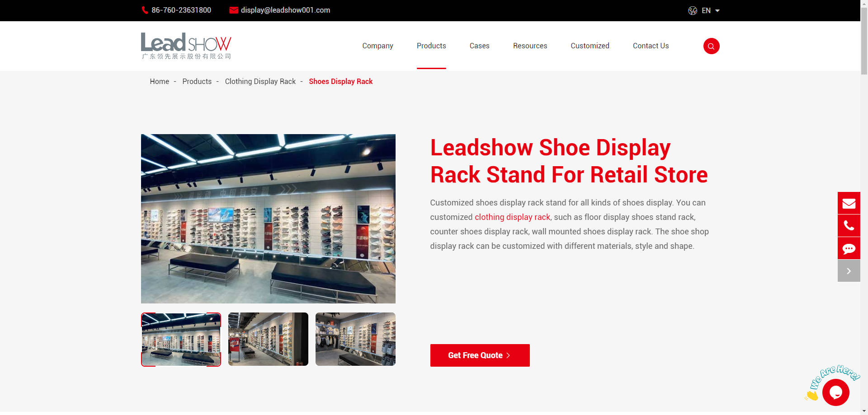Open the Customized menu
The width and height of the screenshot is (868, 415).
pyautogui.click(x=590, y=46)
